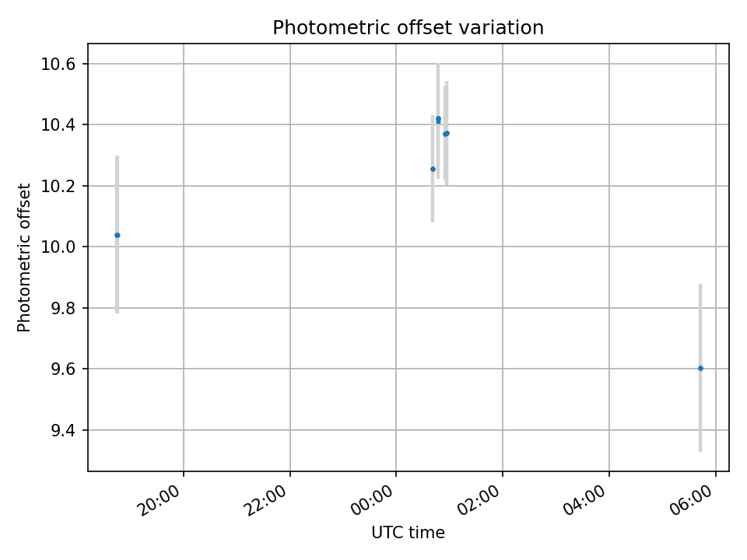
Task: Select the highest data point near 10.42
Action: [x=438, y=118]
